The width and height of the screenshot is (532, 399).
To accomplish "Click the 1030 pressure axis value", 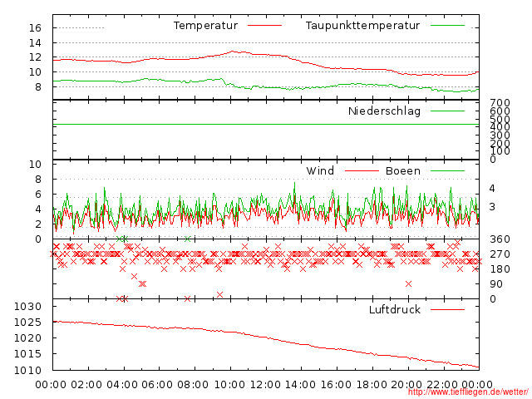I will coord(27,307).
